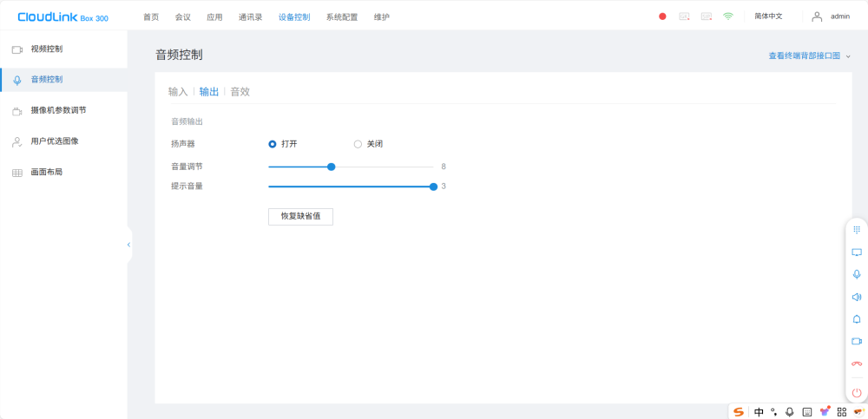Open the 简体中文 language dropdown
868x419 pixels.
[768, 16]
